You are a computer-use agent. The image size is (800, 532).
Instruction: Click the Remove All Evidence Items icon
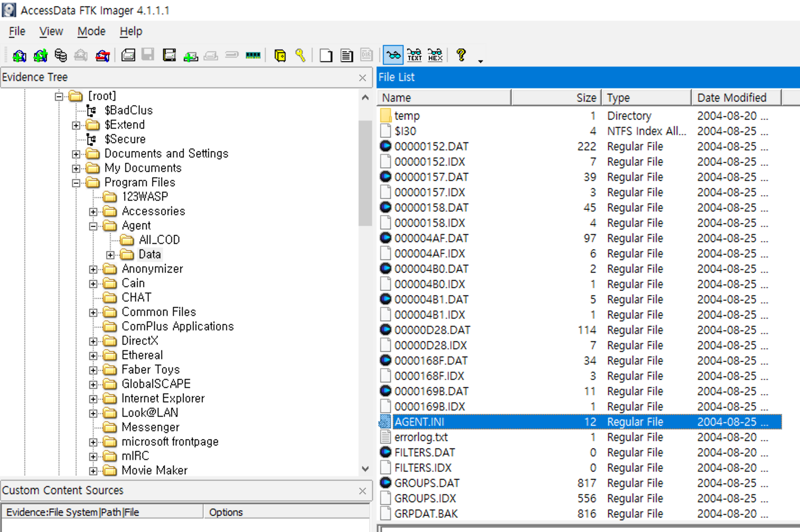point(103,55)
